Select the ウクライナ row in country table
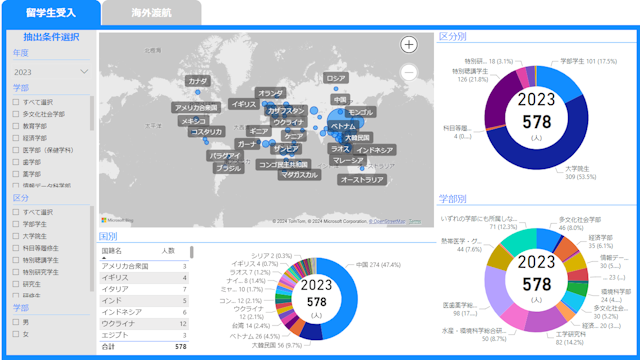This screenshot has width=640, height=360. point(144,324)
